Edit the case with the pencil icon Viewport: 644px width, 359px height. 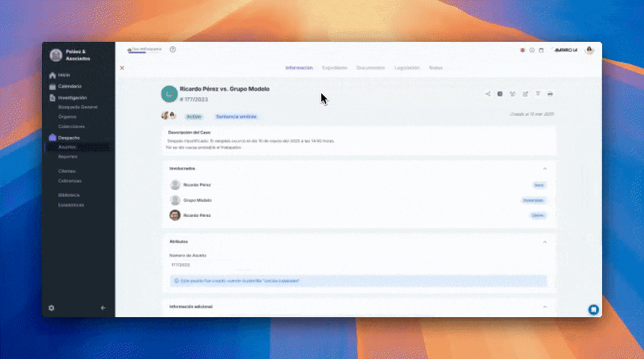tap(525, 94)
